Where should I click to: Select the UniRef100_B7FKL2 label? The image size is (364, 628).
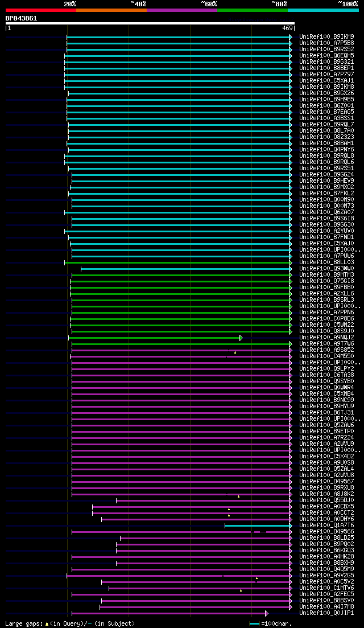coord(326,194)
